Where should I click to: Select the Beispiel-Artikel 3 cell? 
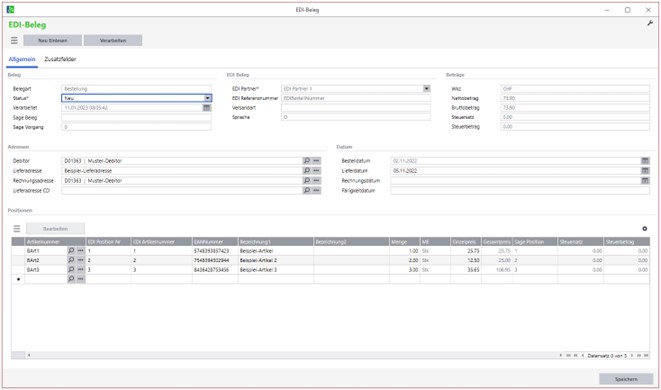276,269
